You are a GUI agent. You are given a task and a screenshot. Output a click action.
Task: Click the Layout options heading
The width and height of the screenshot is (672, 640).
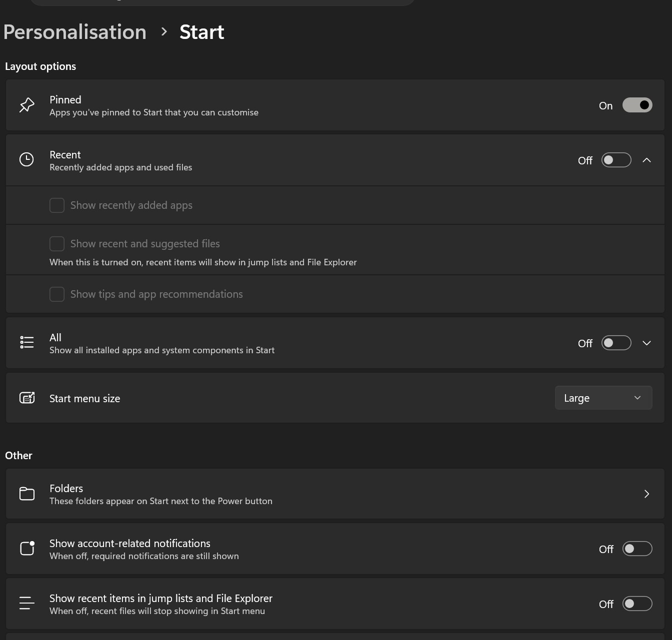pos(40,66)
